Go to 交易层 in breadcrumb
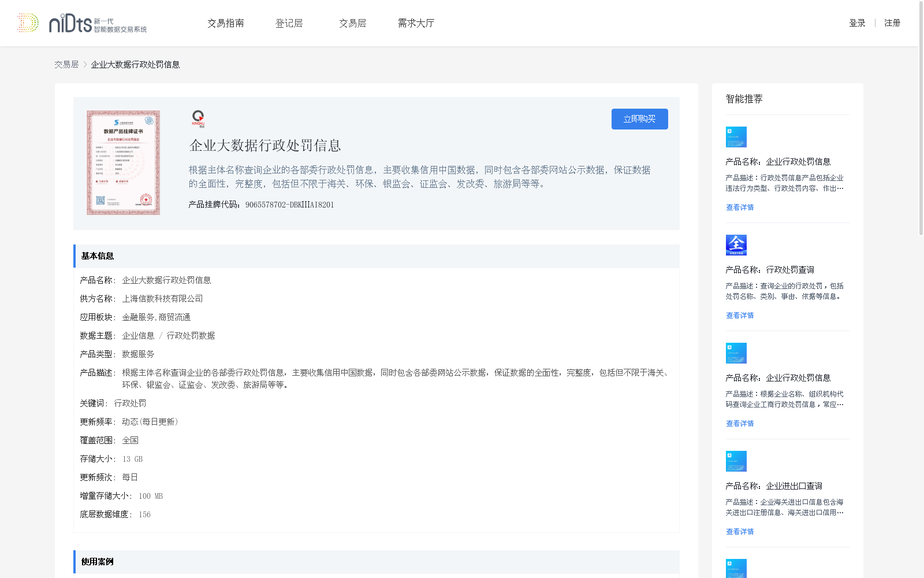 66,65
